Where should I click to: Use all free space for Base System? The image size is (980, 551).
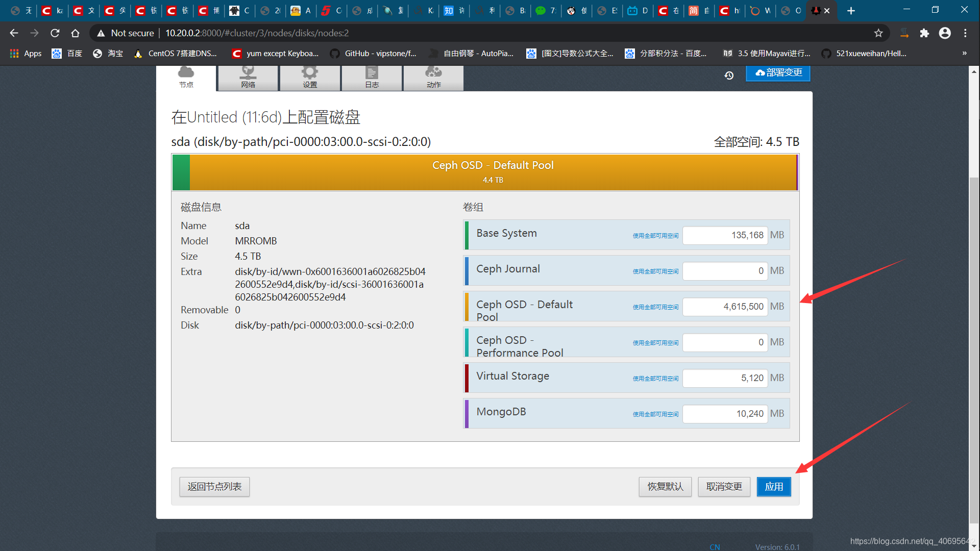pyautogui.click(x=655, y=236)
